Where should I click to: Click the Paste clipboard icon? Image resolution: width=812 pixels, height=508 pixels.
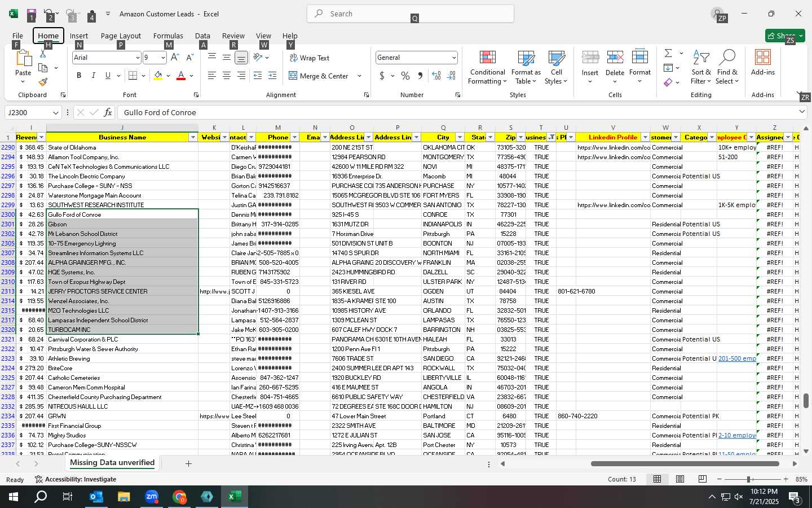[x=23, y=59]
